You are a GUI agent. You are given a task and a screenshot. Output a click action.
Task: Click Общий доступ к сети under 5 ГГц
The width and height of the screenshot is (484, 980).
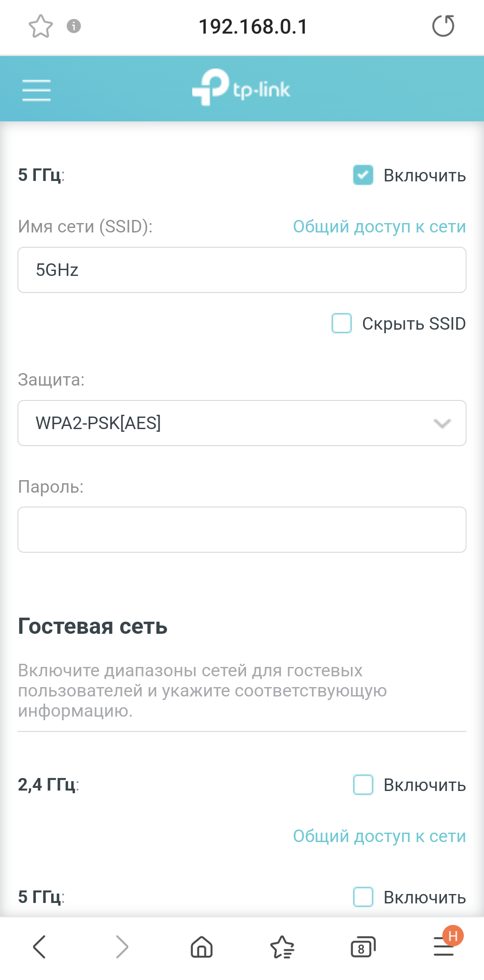(379, 227)
